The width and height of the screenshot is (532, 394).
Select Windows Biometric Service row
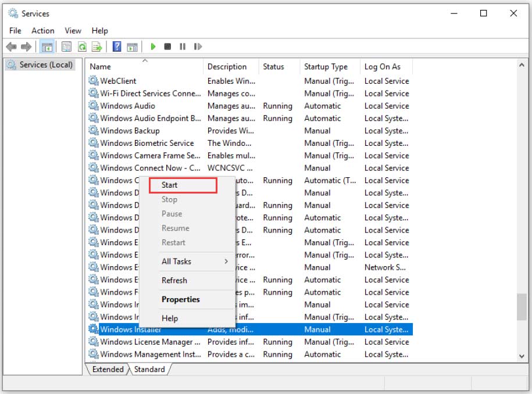pos(250,143)
